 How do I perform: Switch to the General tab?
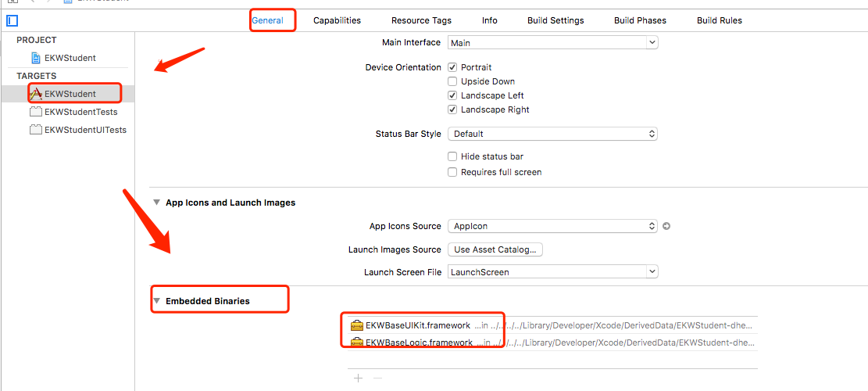268,20
